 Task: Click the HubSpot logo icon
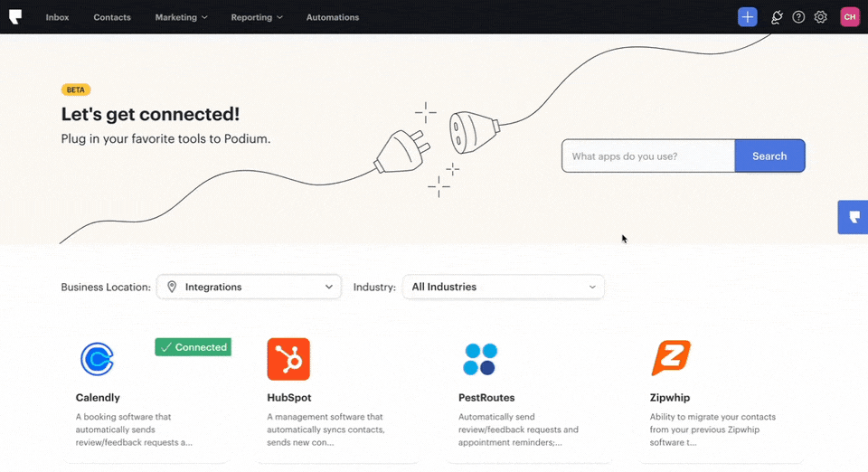(x=288, y=359)
